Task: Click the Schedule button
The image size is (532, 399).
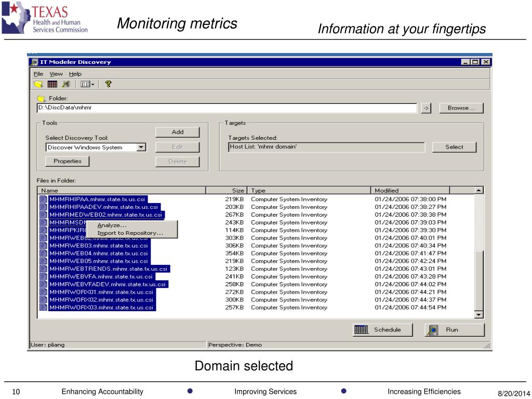Action: pyautogui.click(x=383, y=329)
